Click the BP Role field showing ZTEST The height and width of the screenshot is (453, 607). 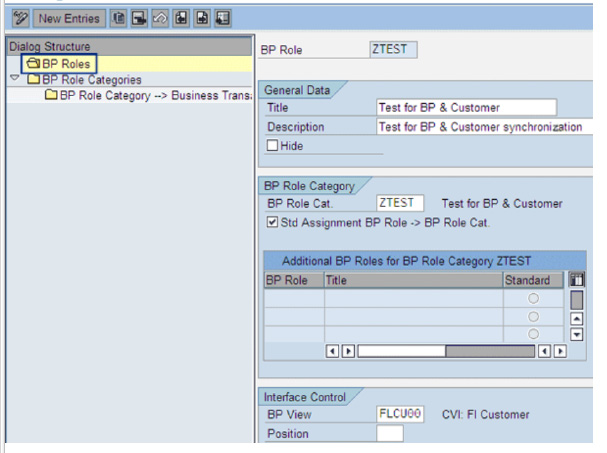tap(393, 50)
